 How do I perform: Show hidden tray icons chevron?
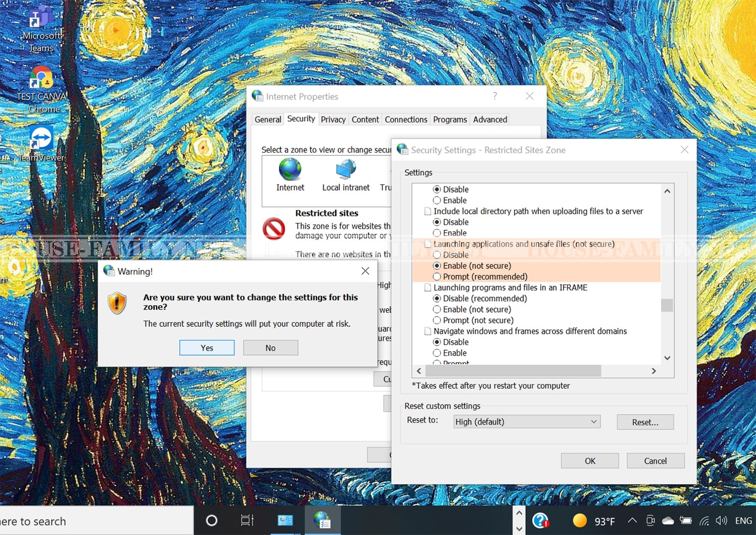tap(632, 521)
